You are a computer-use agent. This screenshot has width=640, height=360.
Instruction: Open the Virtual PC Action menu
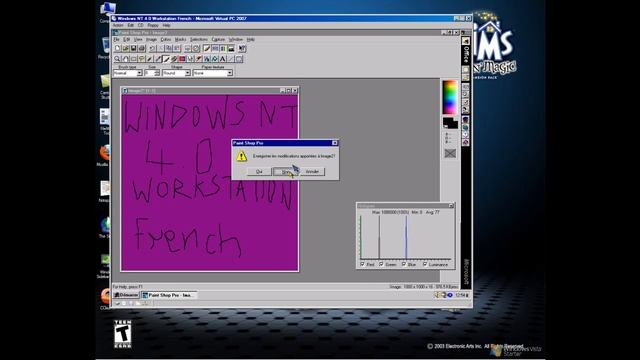tap(118, 25)
